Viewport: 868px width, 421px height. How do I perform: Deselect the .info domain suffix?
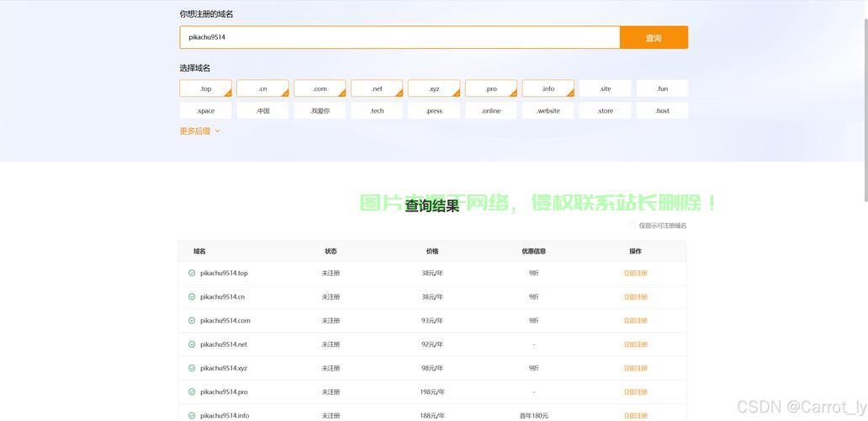tap(548, 88)
